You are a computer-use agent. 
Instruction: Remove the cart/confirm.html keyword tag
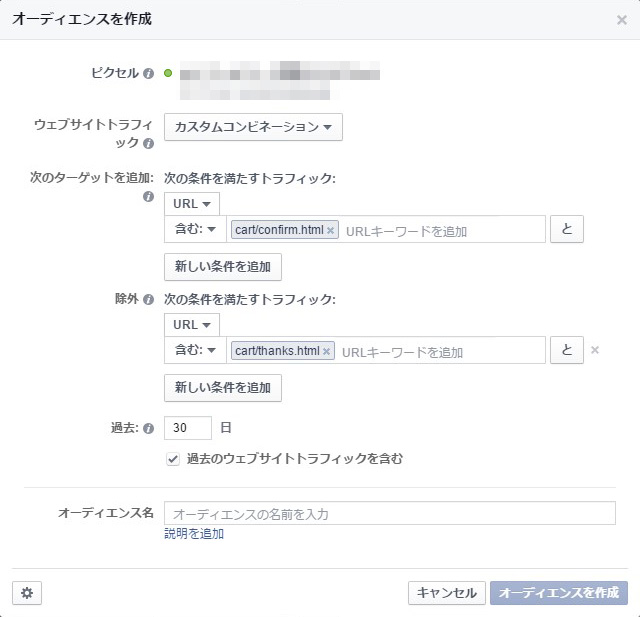331,230
